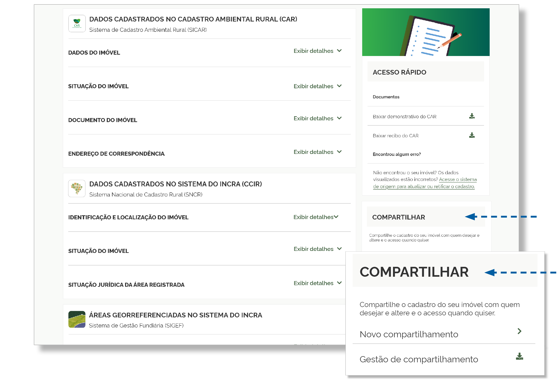The width and height of the screenshot is (560, 392).
Task: Click the 'DADOS DO IMÓVEL' row title
Action: 94,53
